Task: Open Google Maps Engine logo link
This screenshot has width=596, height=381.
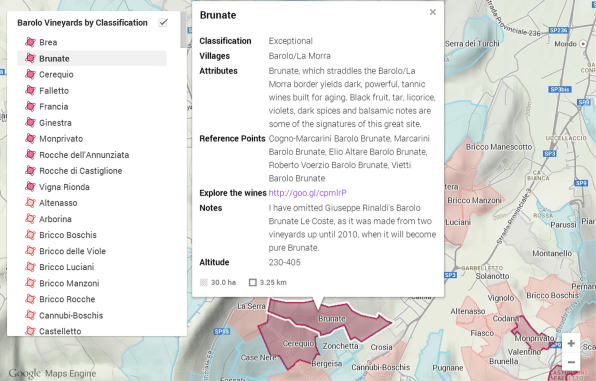Action: coord(52,373)
